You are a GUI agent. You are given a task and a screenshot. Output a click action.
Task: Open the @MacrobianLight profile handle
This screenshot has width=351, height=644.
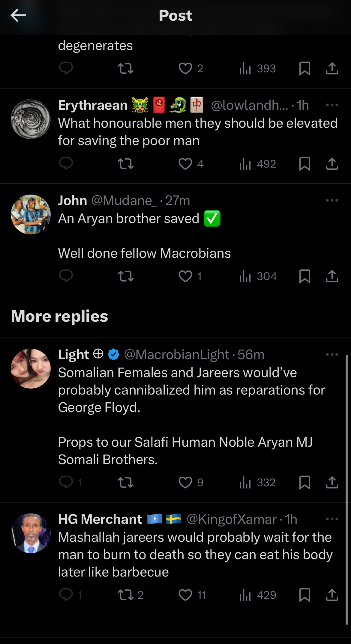pyautogui.click(x=176, y=354)
